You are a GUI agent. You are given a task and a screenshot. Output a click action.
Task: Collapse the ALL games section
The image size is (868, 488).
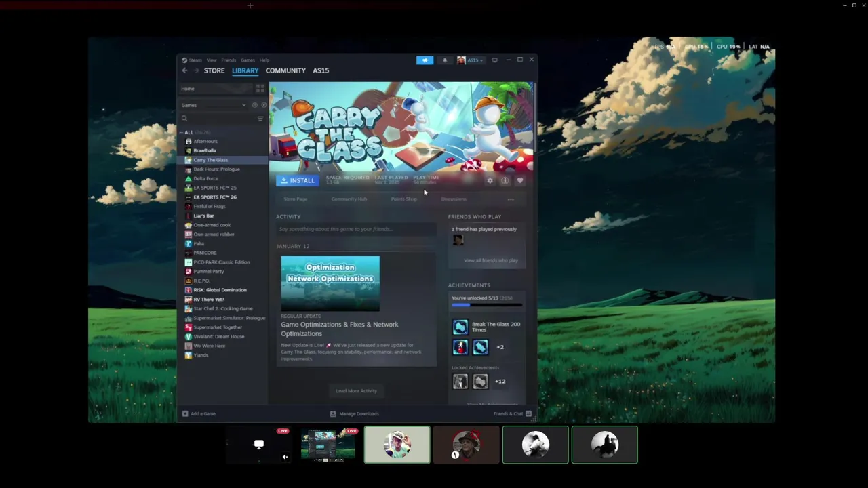tap(182, 132)
